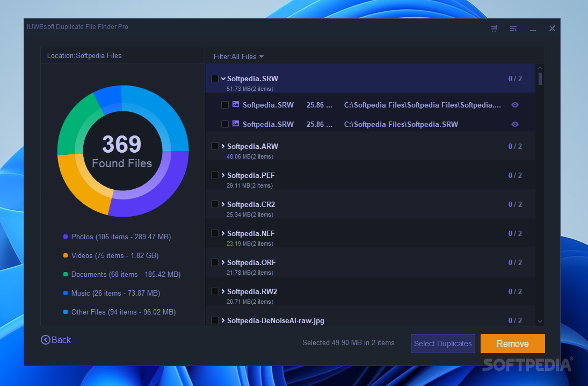Select the Softpedia.PEF group title

click(251, 175)
